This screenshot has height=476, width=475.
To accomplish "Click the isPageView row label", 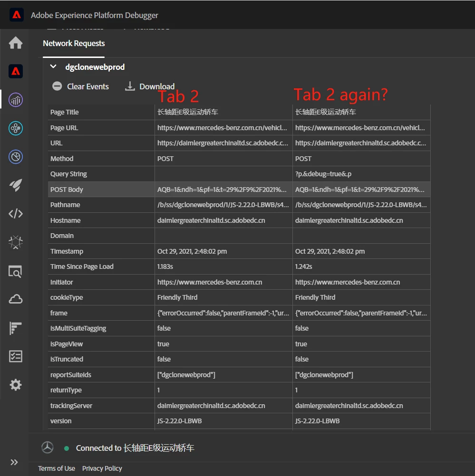I will [67, 344].
